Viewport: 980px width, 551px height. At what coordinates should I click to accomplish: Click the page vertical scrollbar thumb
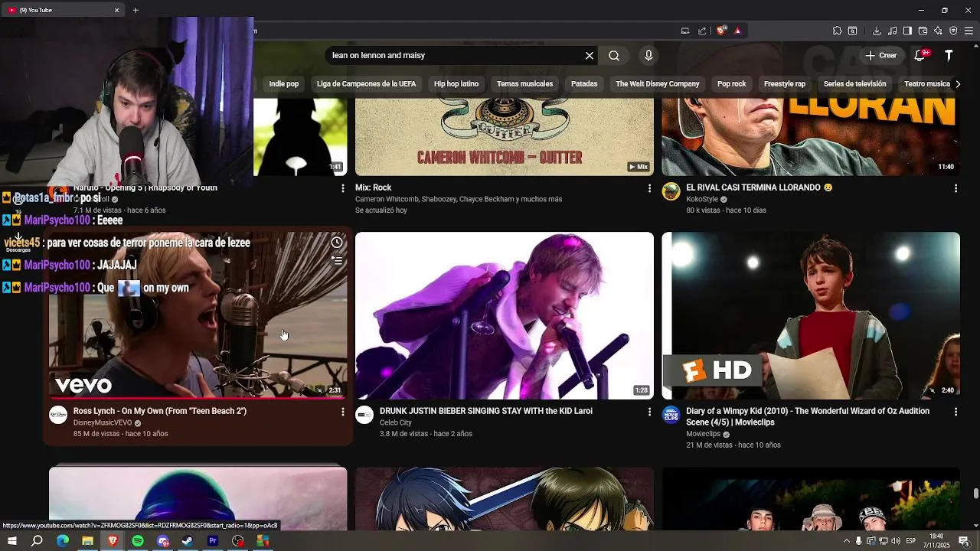[975, 494]
